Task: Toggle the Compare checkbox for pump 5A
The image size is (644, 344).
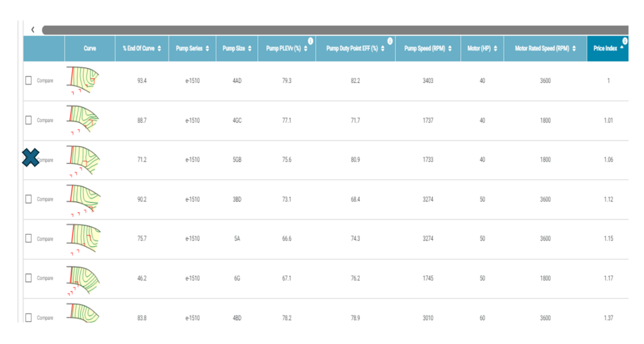Action: [x=28, y=239]
